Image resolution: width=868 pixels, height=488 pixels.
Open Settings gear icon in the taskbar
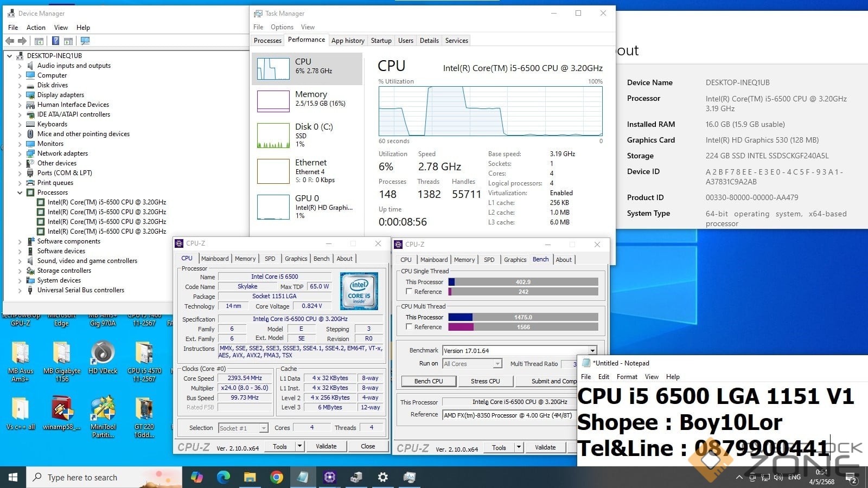[x=382, y=477]
